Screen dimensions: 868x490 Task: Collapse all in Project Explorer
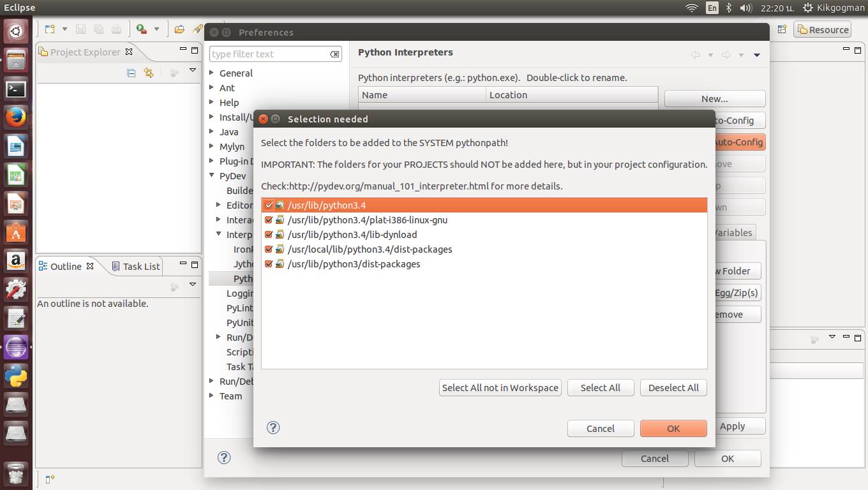click(x=131, y=73)
